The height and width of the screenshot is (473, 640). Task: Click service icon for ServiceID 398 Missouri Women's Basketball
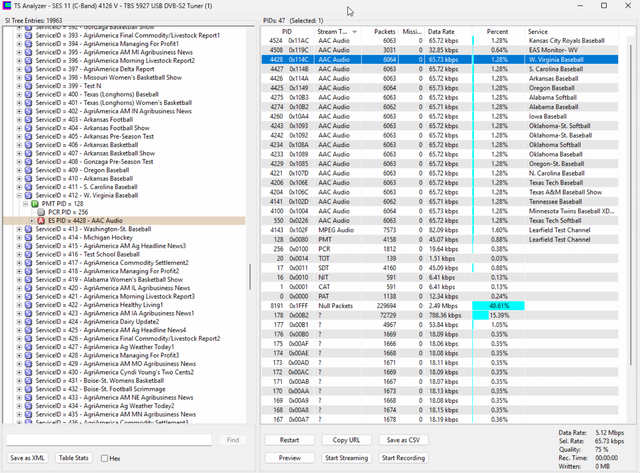pos(28,78)
